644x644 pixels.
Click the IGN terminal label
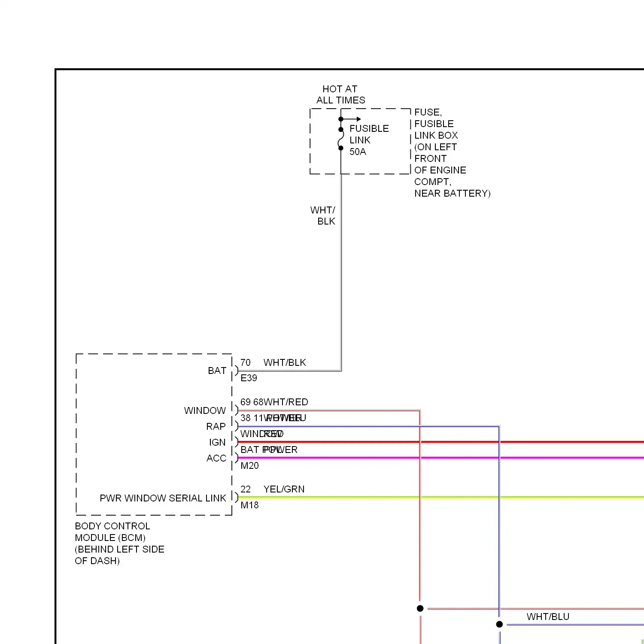pyautogui.click(x=217, y=442)
